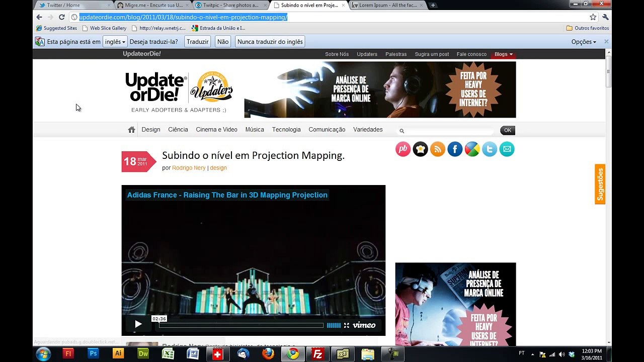Open the 'design' category link under title
This screenshot has width=644, height=362.
click(x=218, y=168)
